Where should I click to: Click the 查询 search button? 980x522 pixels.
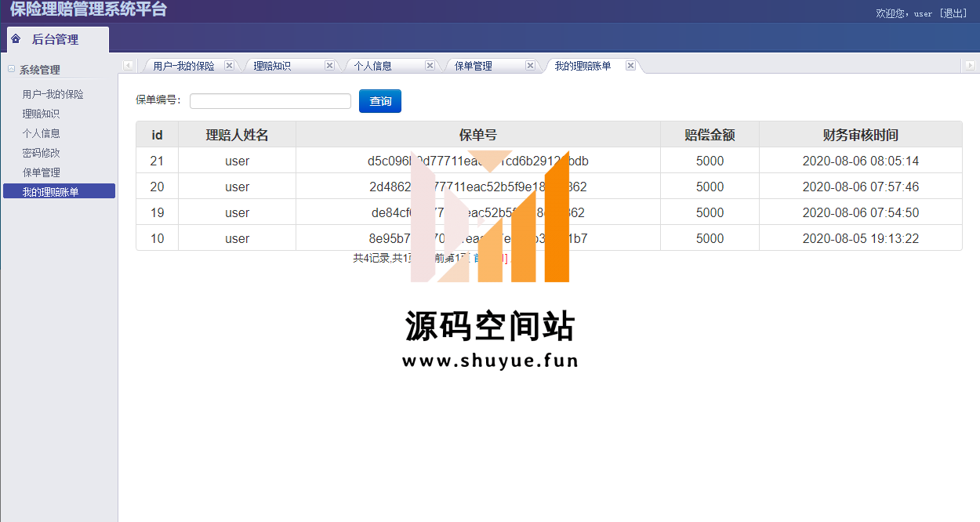(380, 101)
